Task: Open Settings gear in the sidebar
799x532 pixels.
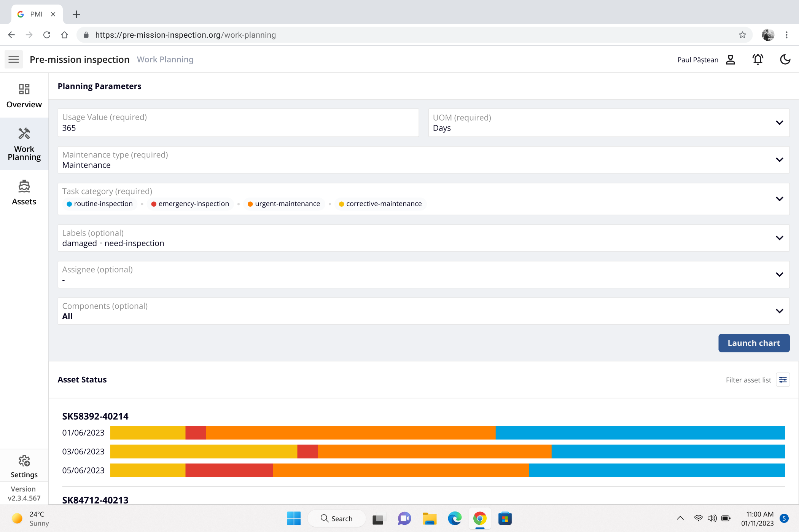Action: pyautogui.click(x=24, y=467)
